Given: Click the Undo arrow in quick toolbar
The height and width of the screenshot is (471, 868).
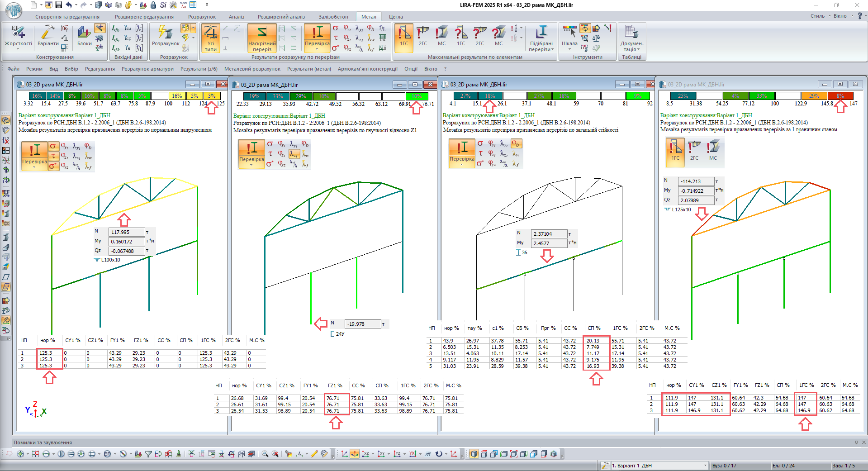Looking at the screenshot, I should pyautogui.click(x=69, y=5).
